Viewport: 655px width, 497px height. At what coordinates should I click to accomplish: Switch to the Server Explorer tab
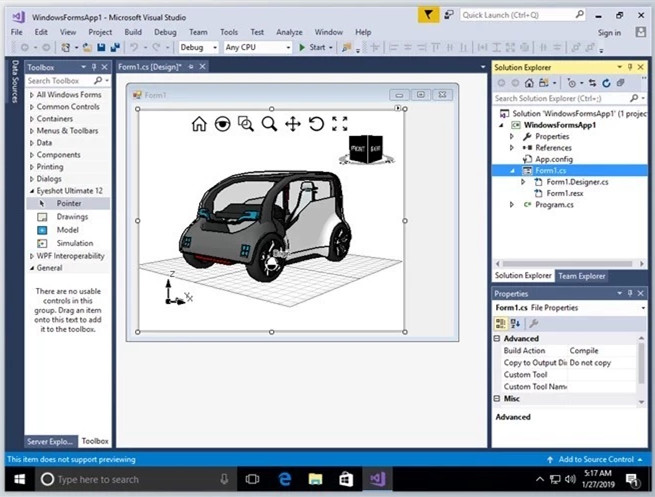click(50, 441)
